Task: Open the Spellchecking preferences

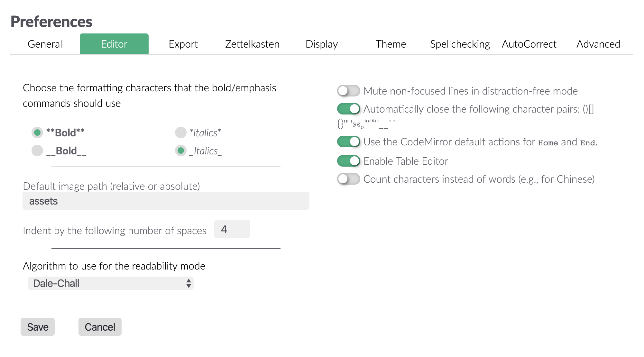Action: coord(460,44)
